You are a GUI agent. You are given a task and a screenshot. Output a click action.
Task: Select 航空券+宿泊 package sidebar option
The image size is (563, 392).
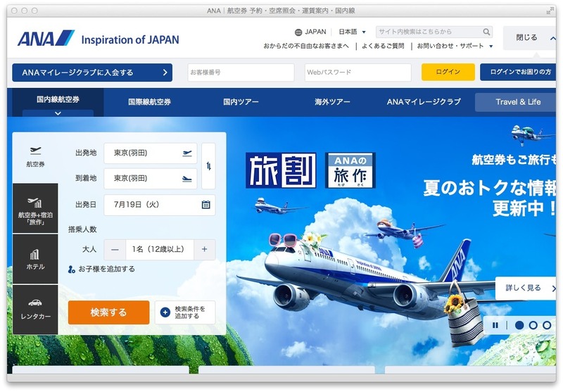pos(35,209)
